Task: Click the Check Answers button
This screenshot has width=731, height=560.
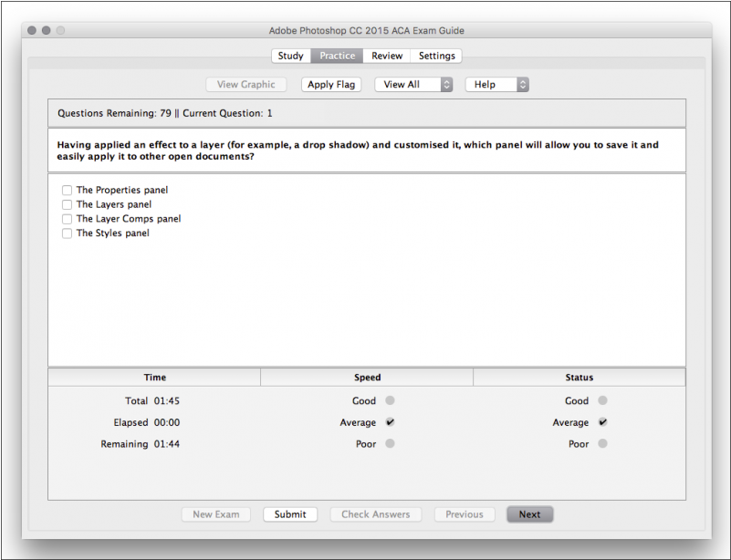Action: (376, 514)
